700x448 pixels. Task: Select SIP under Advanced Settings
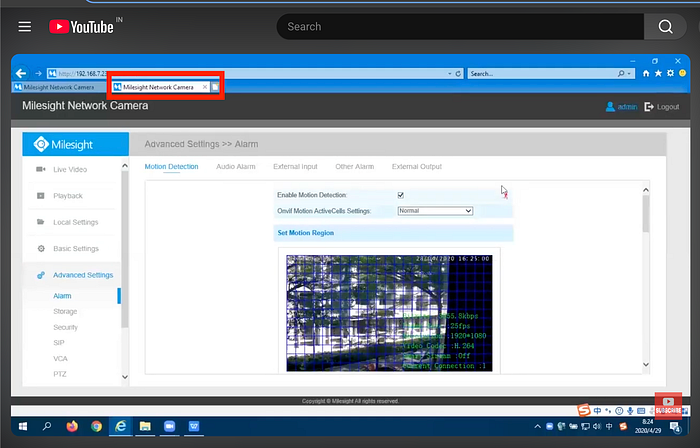pyautogui.click(x=58, y=343)
